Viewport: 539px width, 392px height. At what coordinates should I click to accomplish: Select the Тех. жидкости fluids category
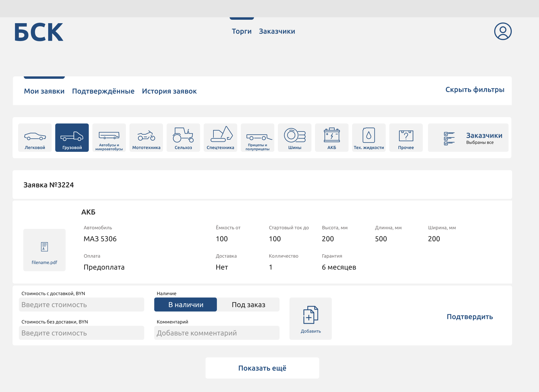tap(369, 138)
